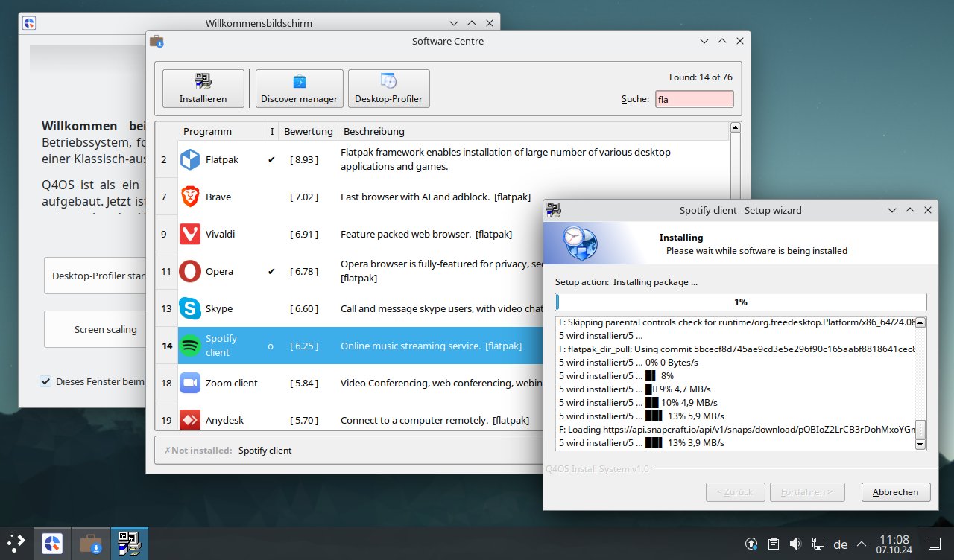Click Flatpak's installed checkmark
This screenshot has height=560, width=954.
[x=271, y=159]
